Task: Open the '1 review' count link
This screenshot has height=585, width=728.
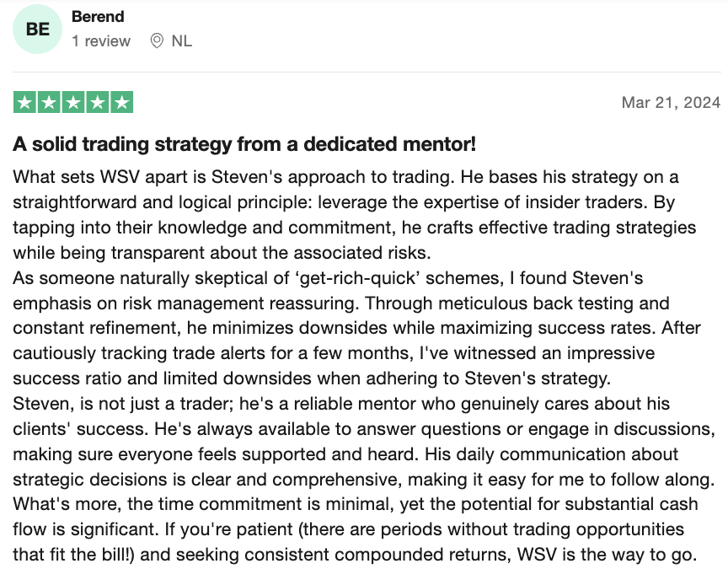Action: point(101,41)
